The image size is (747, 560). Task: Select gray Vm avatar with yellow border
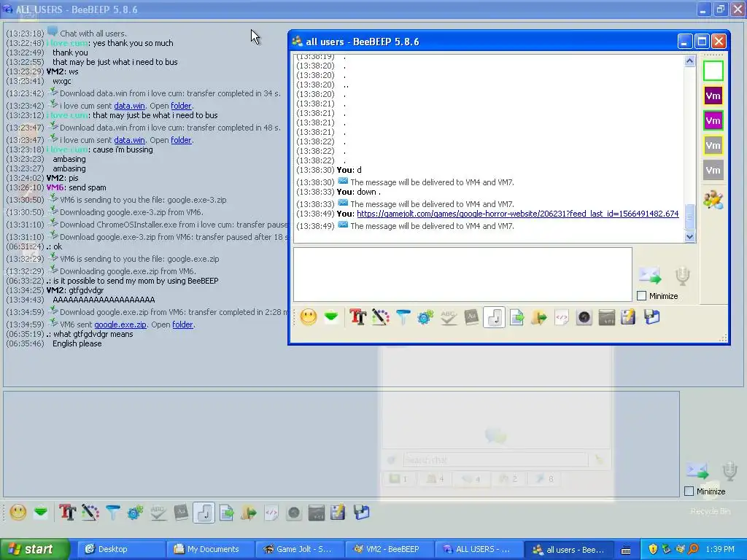(713, 145)
